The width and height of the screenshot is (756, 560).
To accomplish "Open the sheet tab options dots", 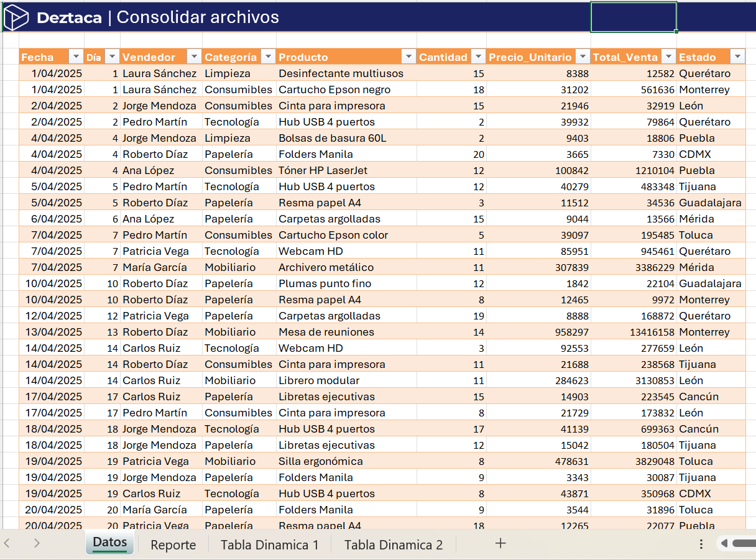I will [701, 544].
